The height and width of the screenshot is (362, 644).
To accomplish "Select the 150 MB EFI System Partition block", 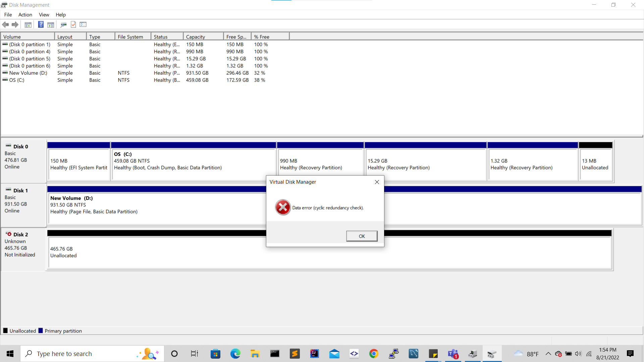I will click(x=79, y=162).
